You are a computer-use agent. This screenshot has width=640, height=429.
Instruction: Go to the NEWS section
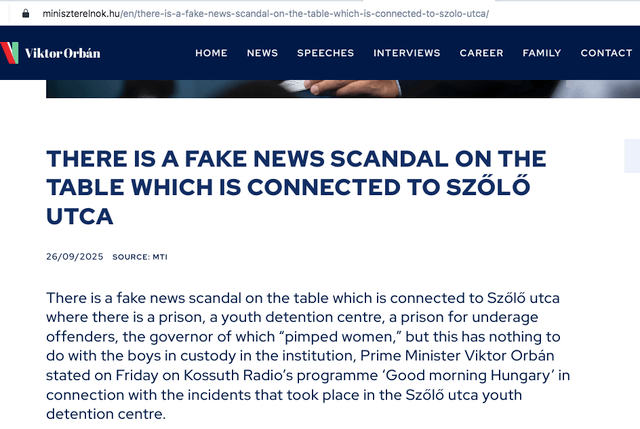click(x=262, y=53)
